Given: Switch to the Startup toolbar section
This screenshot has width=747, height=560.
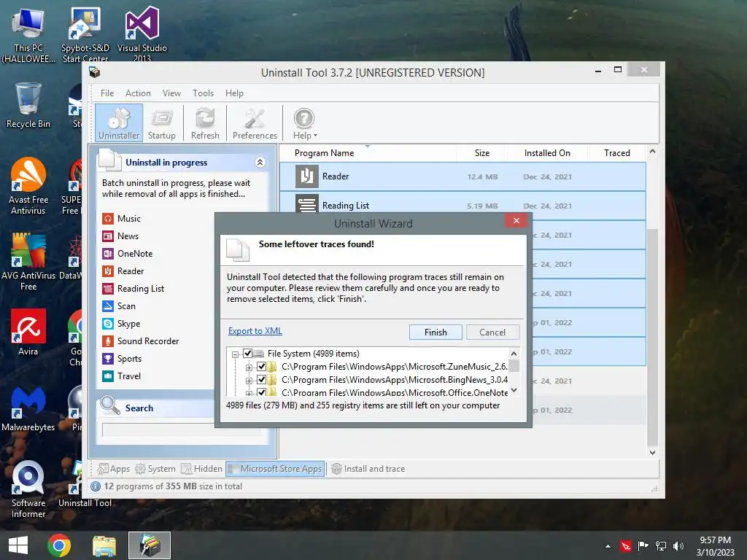Looking at the screenshot, I should point(161,123).
